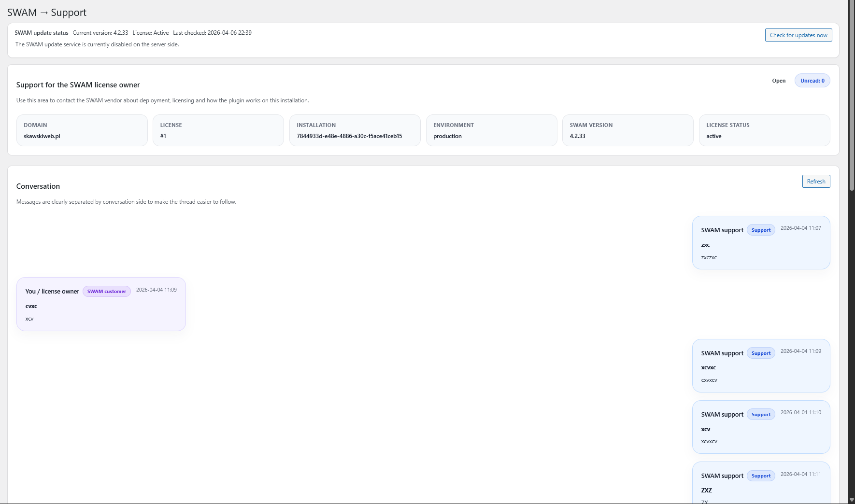This screenshot has width=855, height=504.
Task: Click the Open status label
Action: click(778, 81)
